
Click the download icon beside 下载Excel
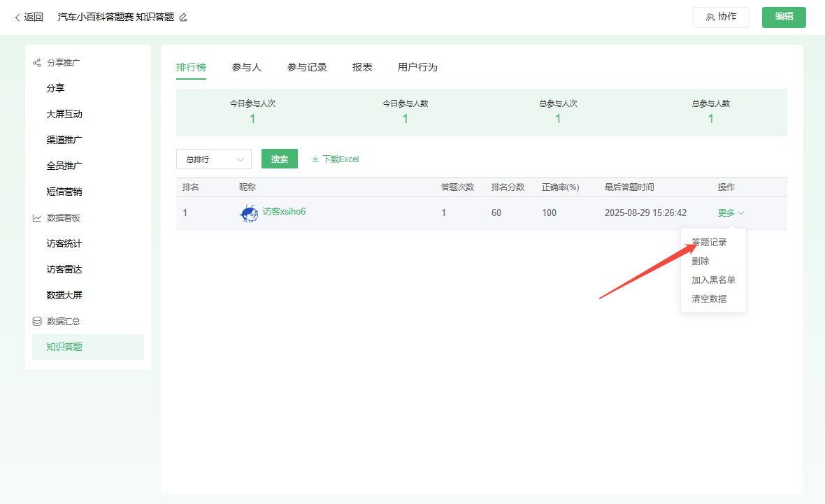315,159
